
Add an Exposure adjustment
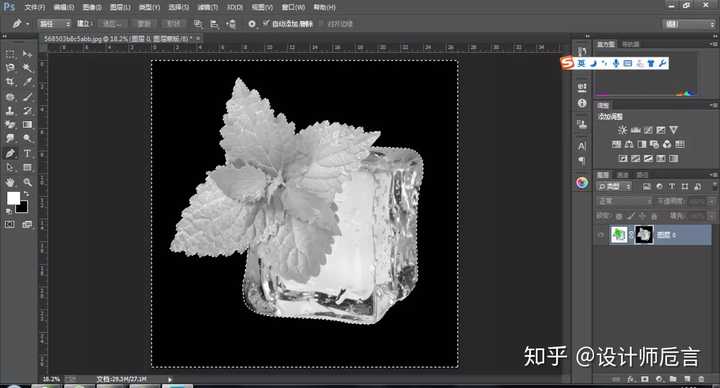[660, 130]
